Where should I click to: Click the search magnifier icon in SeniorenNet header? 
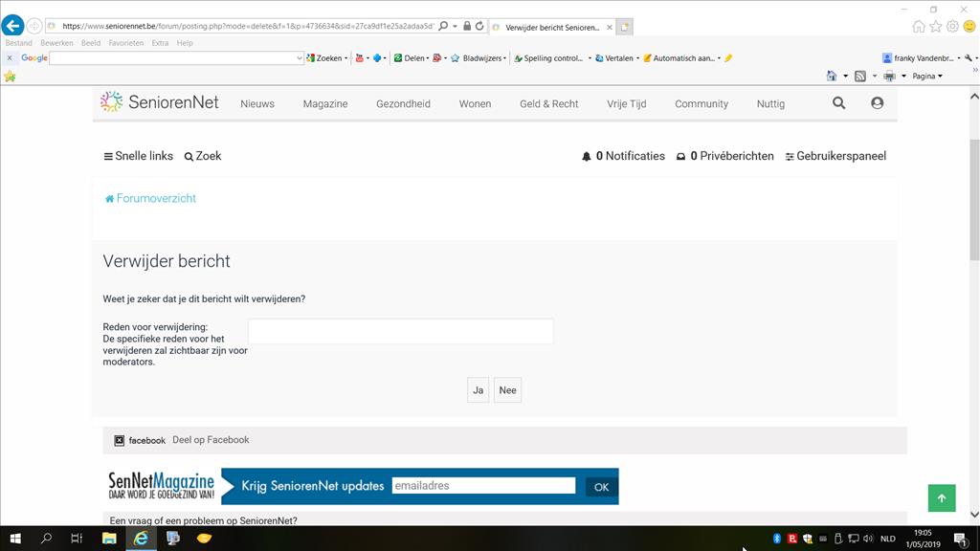coord(838,103)
